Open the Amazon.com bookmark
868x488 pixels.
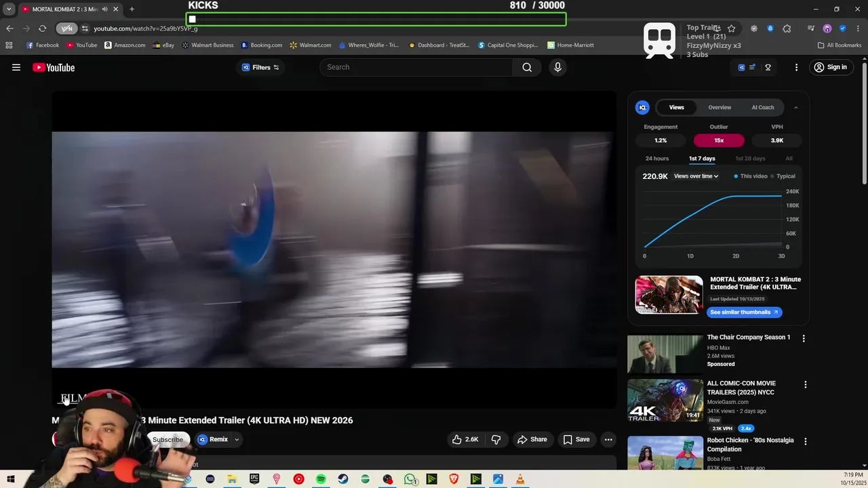tap(125, 45)
